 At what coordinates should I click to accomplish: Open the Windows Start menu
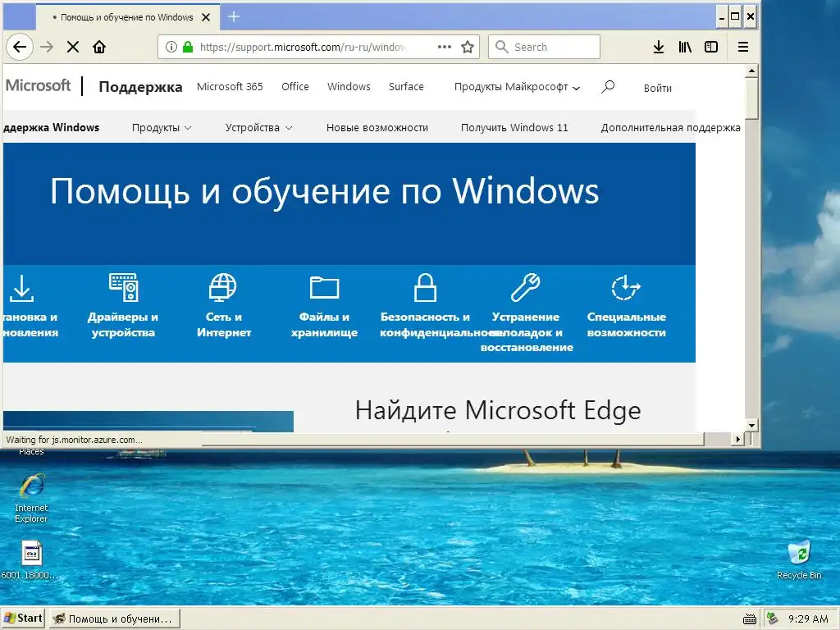click(23, 619)
